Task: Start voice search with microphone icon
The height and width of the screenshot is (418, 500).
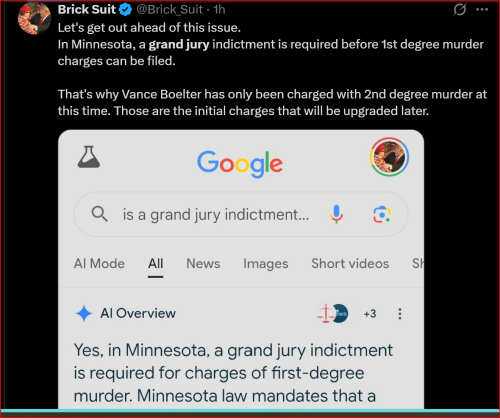Action: point(336,214)
